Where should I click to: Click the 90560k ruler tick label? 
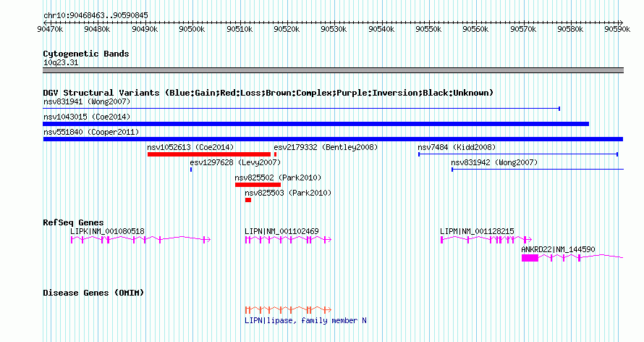pyautogui.click(x=475, y=29)
